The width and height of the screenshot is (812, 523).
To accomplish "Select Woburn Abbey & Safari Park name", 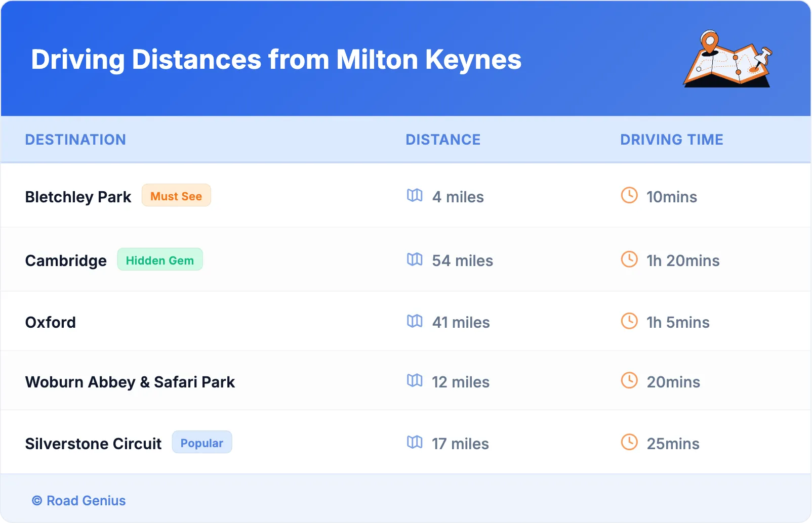I will 130,382.
